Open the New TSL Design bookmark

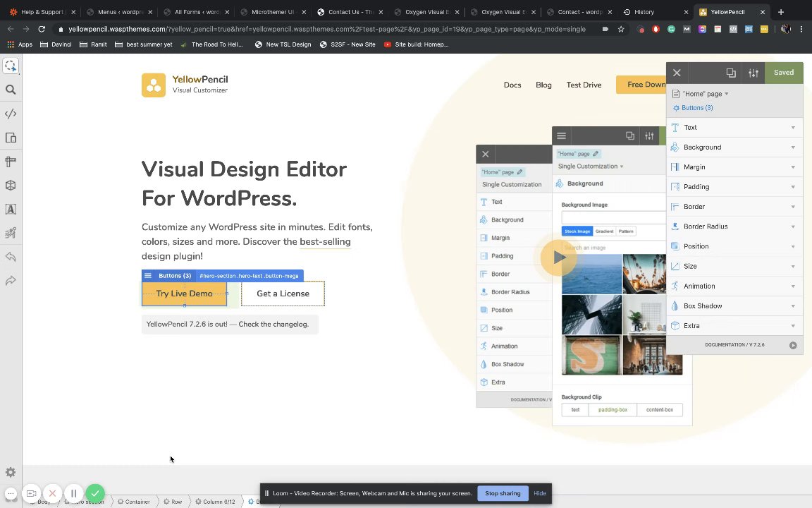pos(283,44)
